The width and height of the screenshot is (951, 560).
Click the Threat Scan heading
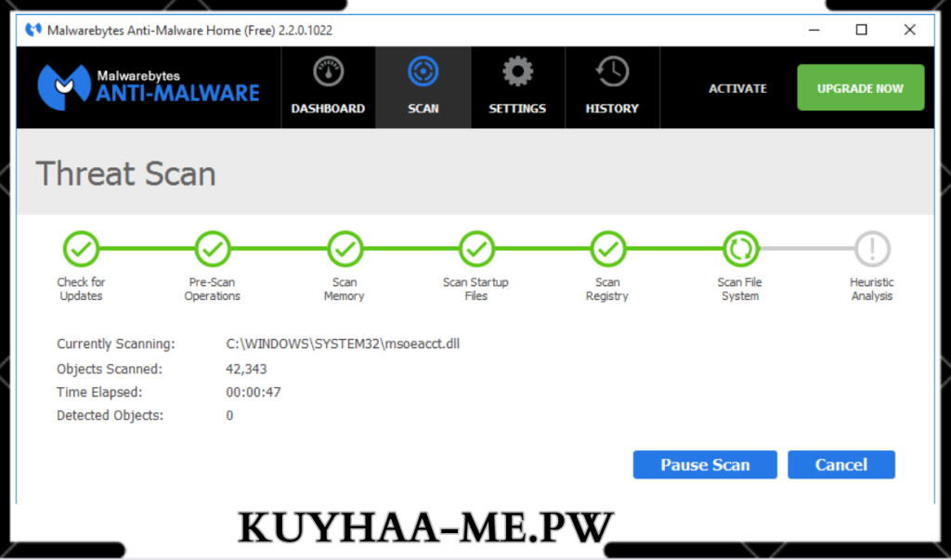[x=125, y=174]
